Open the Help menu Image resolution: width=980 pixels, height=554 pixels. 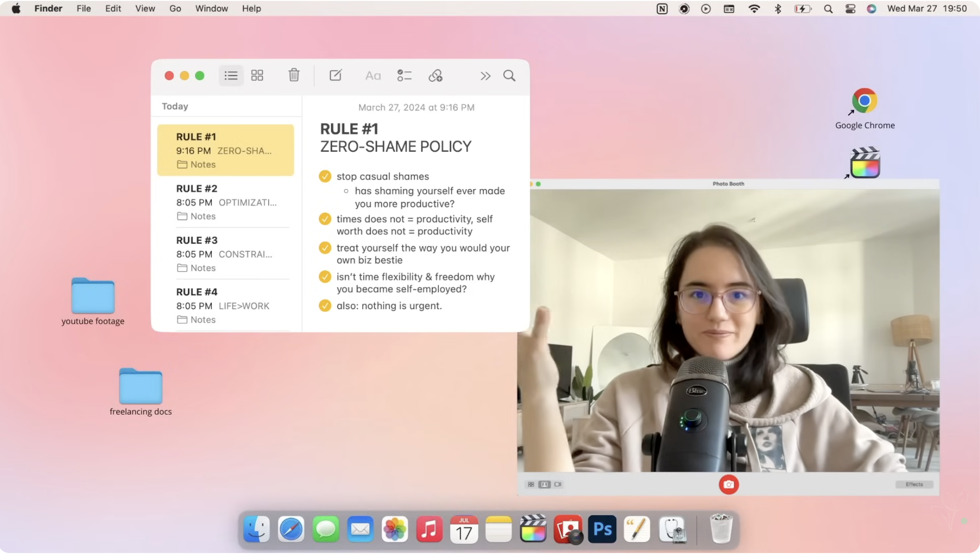click(x=251, y=9)
